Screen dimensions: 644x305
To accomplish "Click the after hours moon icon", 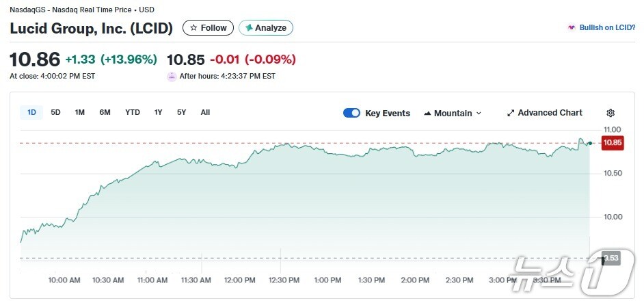I will click(172, 76).
